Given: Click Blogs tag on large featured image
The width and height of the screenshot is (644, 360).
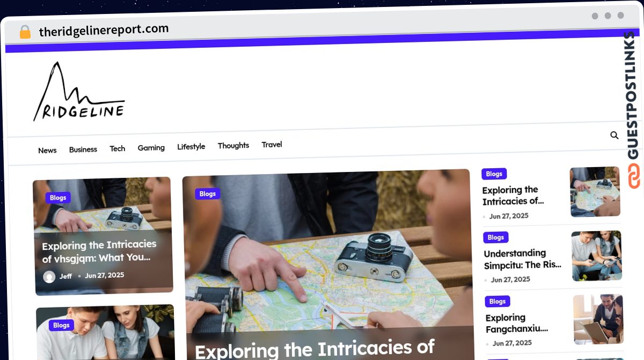Looking at the screenshot, I should pyautogui.click(x=208, y=194).
